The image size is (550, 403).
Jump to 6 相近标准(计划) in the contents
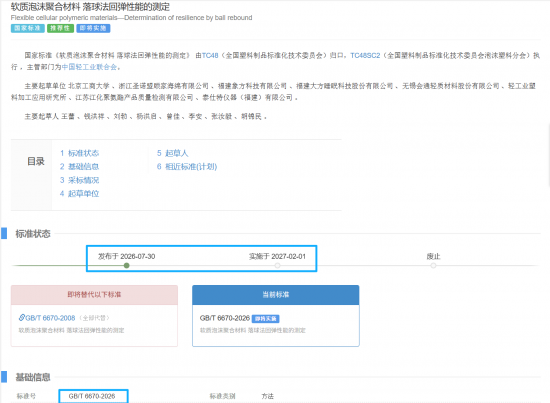pos(187,167)
